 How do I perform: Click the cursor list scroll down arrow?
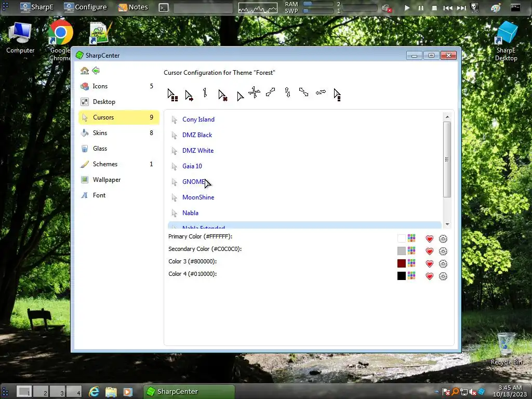pyautogui.click(x=447, y=224)
